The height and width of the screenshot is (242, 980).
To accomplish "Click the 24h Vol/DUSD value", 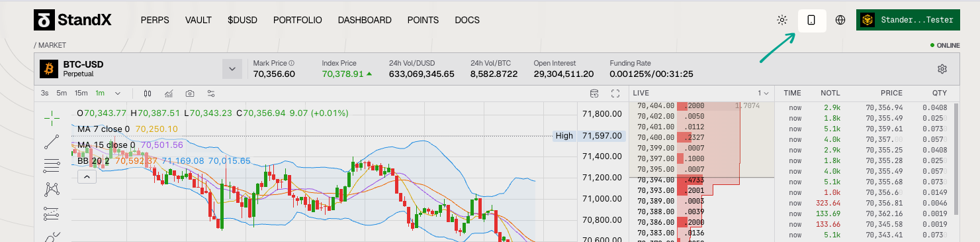I will (x=422, y=74).
